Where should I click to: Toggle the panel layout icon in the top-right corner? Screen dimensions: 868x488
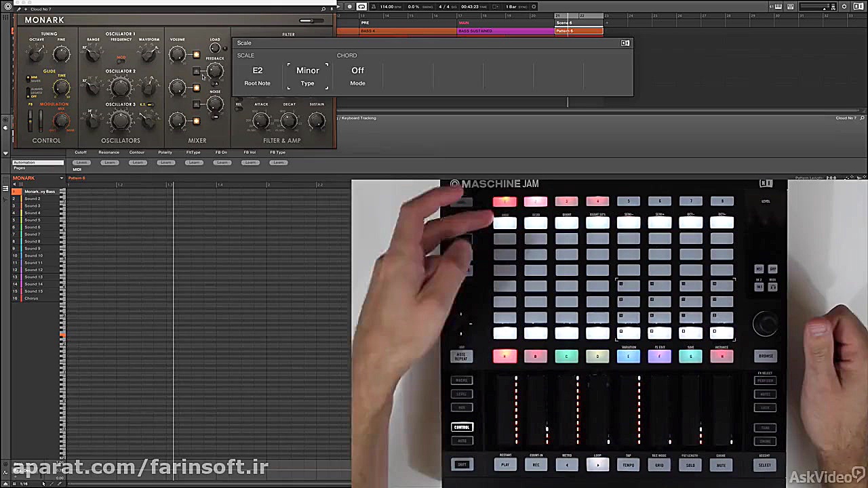coord(859,7)
